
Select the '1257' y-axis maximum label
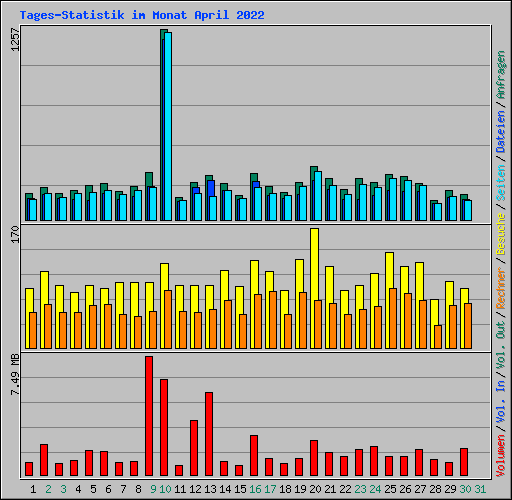(15, 39)
